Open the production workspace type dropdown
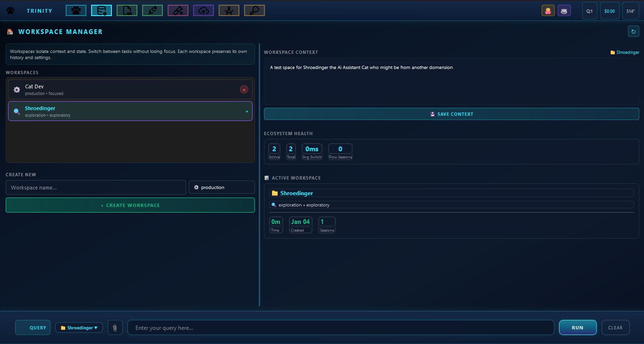Image resolution: width=644 pixels, height=344 pixels. tap(221, 187)
